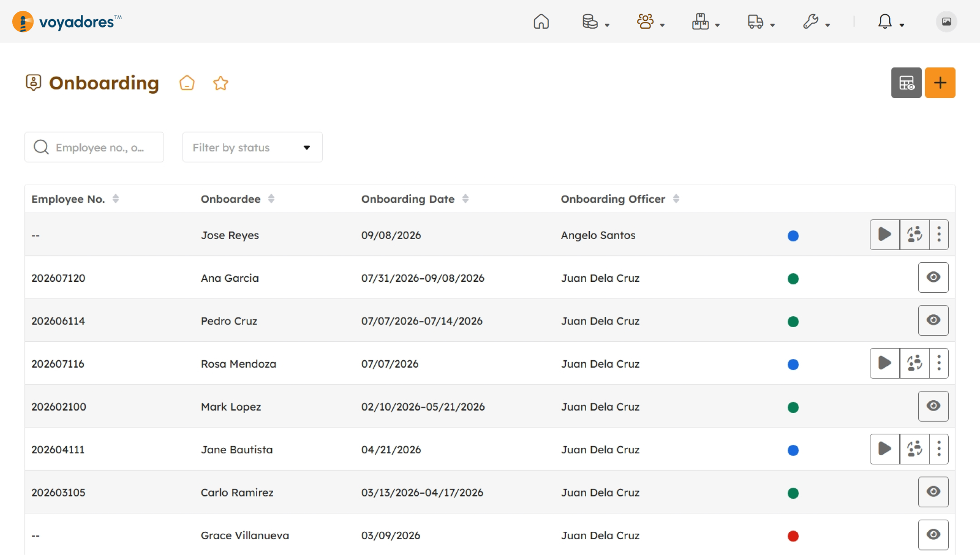980x555 pixels.
Task: Open the wrench tools menu
Action: (x=816, y=21)
